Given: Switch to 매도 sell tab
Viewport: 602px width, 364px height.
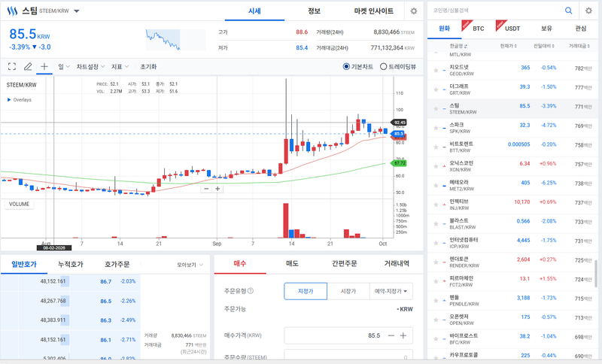Looking at the screenshot, I should [x=292, y=263].
